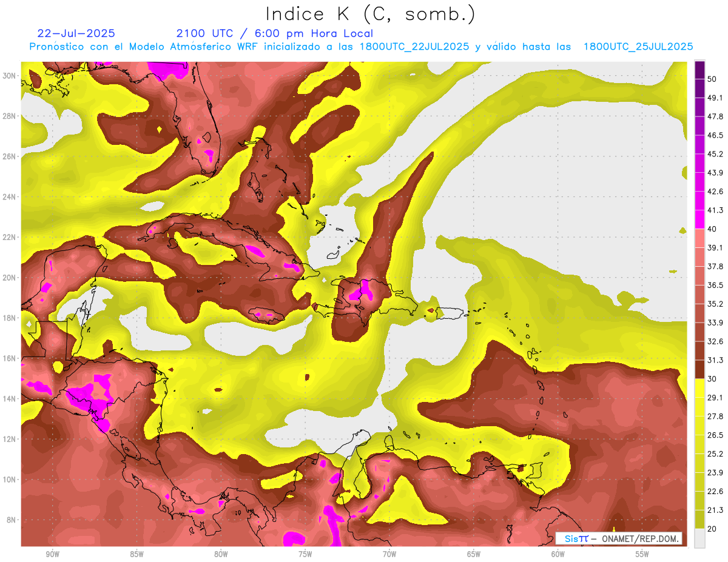
Task: Click the colorbar value 41.3
Action: pyautogui.click(x=715, y=210)
